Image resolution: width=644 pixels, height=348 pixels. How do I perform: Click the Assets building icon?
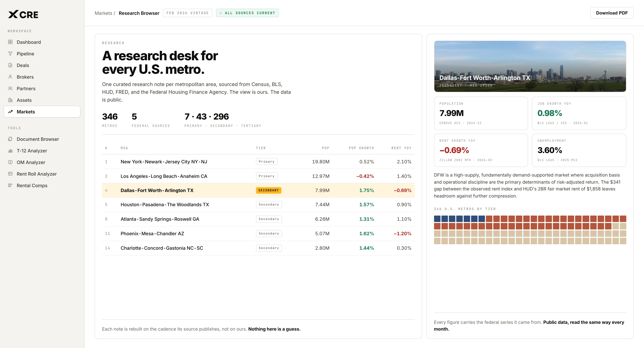tap(10, 100)
